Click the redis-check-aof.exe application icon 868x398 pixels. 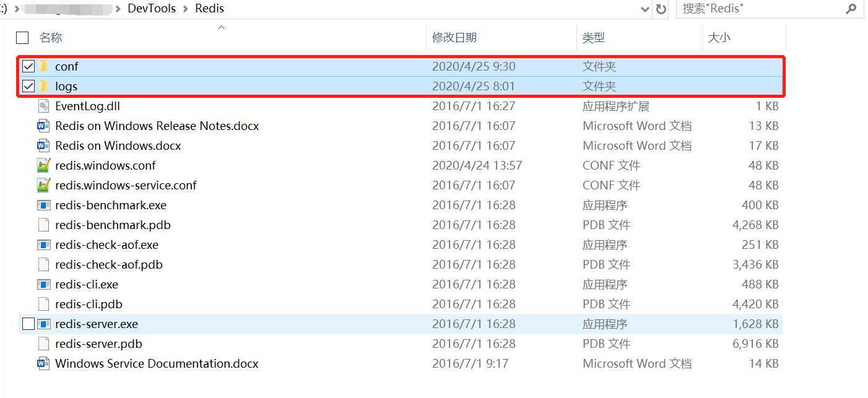[x=43, y=244]
